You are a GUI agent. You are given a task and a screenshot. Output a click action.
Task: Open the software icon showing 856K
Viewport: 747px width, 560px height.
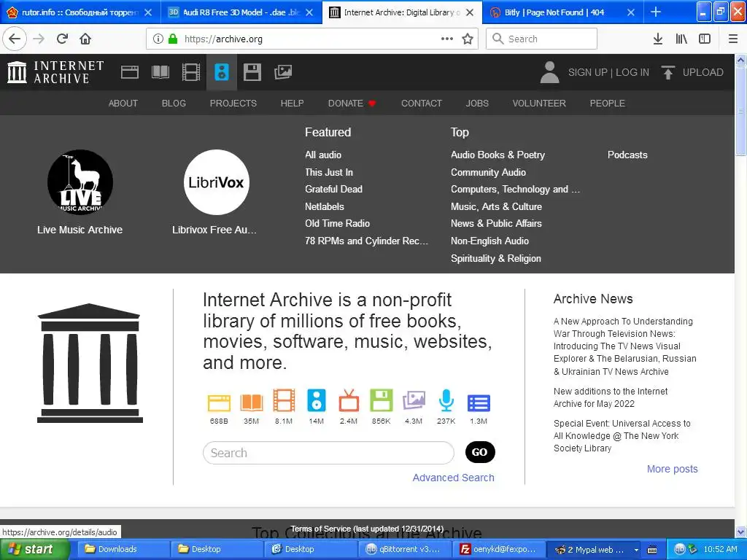(381, 400)
